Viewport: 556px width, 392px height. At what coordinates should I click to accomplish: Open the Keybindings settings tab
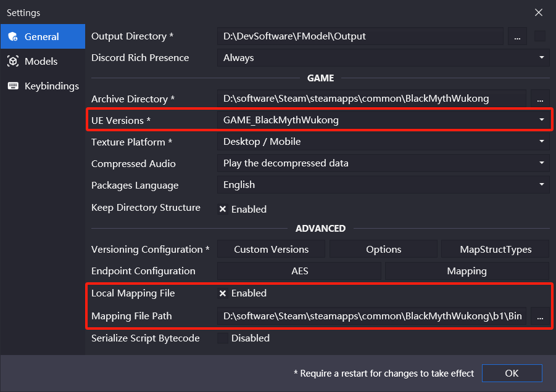(x=43, y=86)
